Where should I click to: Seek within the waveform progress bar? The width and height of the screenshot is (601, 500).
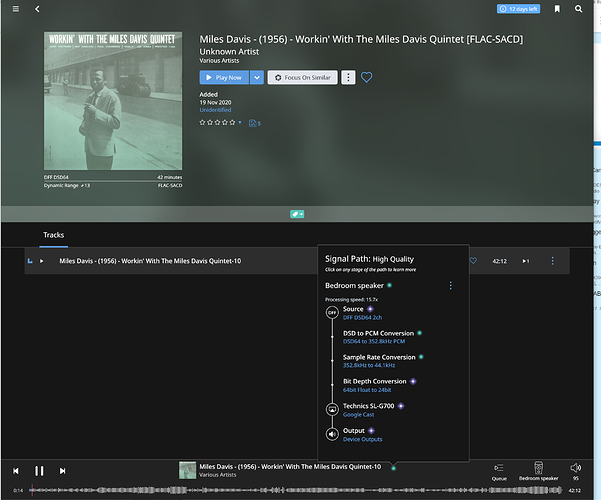(x=296, y=490)
